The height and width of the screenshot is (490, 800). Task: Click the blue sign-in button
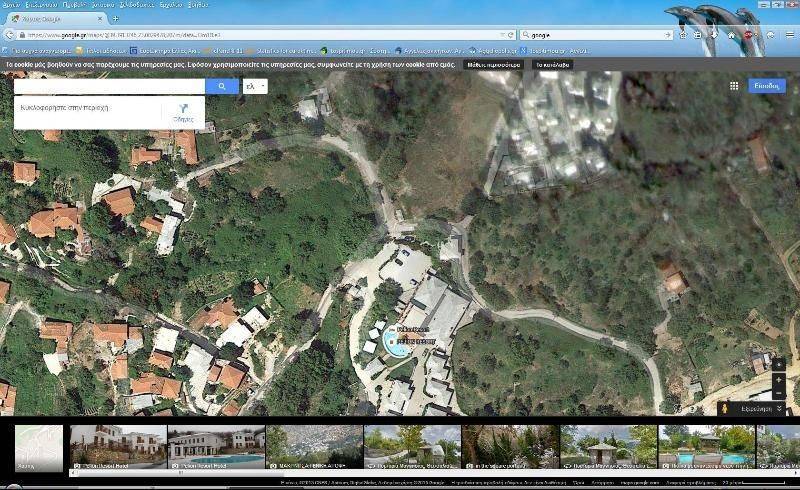[x=767, y=86]
